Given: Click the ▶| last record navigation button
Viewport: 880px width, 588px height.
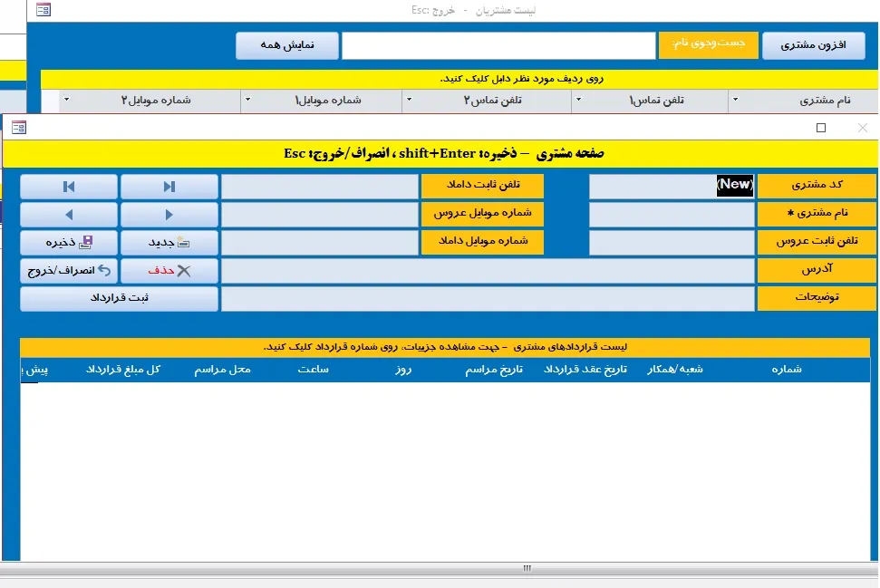Looking at the screenshot, I should coord(169,187).
